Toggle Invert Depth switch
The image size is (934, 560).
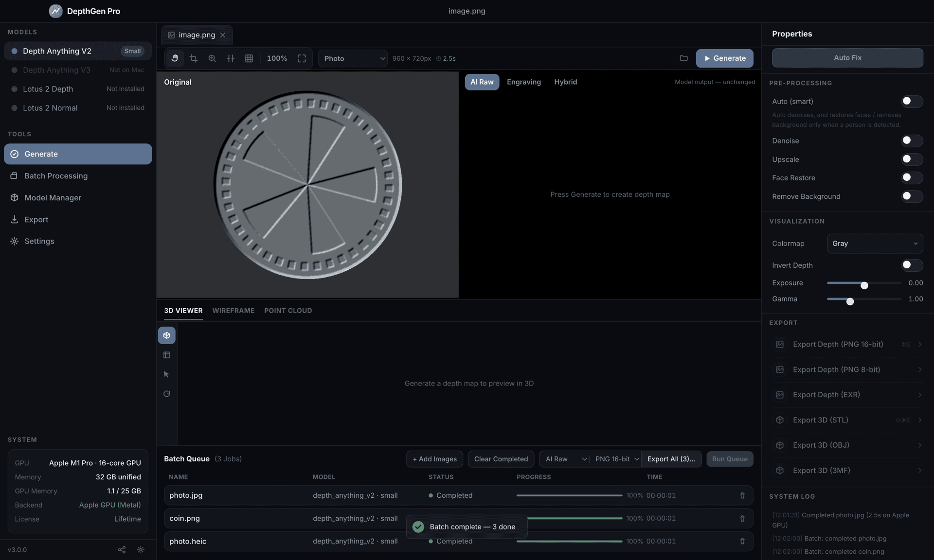[912, 265]
